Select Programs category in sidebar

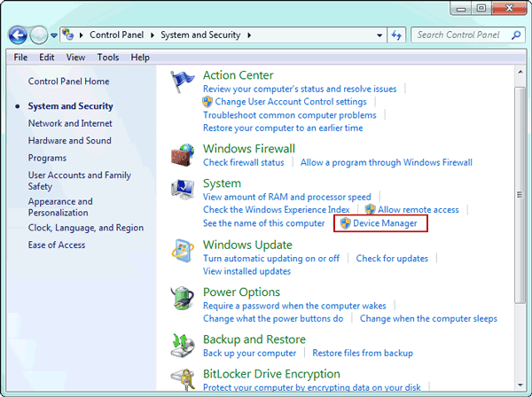click(47, 158)
